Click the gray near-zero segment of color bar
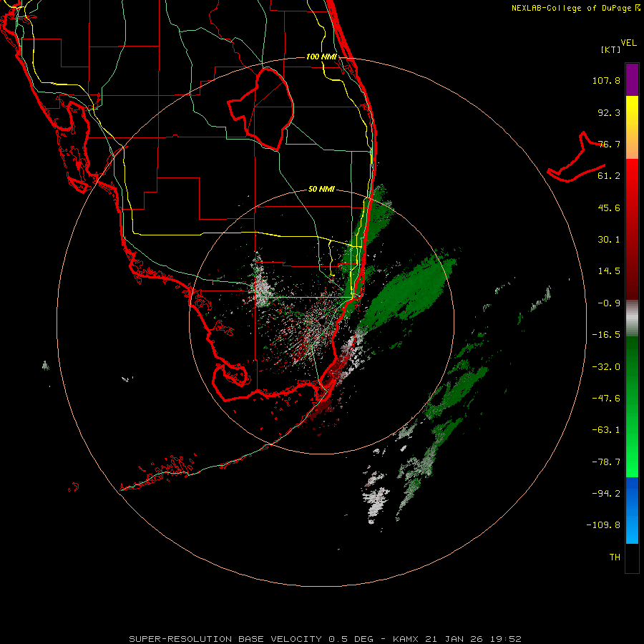This screenshot has width=644, height=644. pos(632,318)
